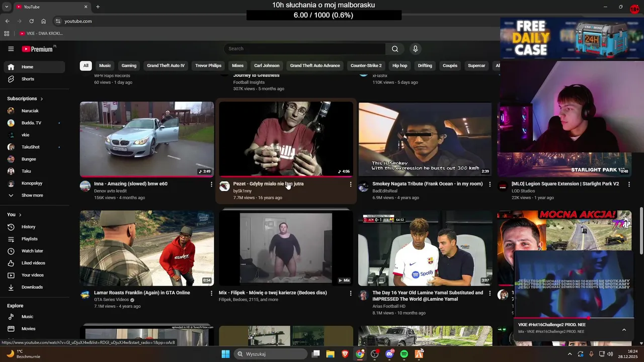This screenshot has width=644, height=362.
Task: Open new browser tab
Action: (98, 7)
